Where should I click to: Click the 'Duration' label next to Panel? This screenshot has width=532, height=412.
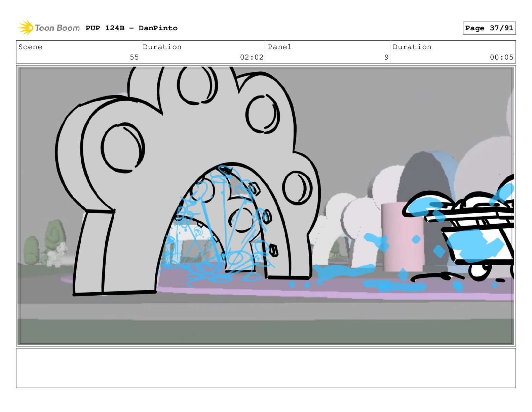click(412, 47)
